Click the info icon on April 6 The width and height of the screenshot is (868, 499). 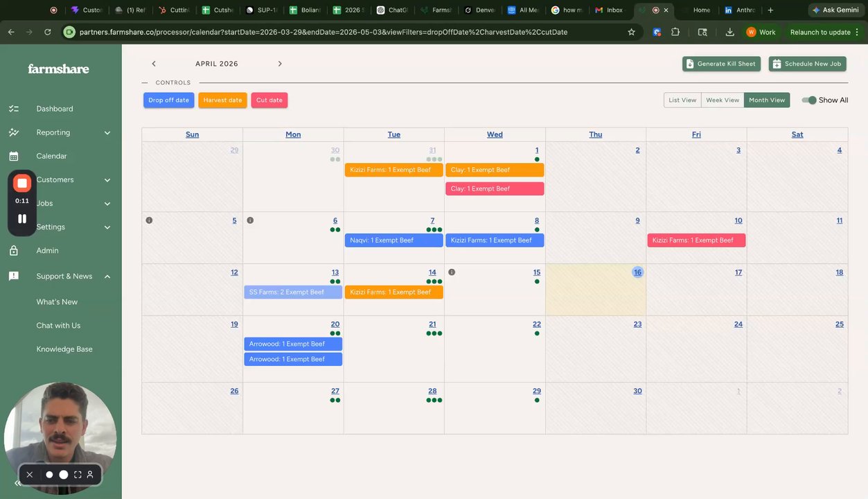(250, 220)
